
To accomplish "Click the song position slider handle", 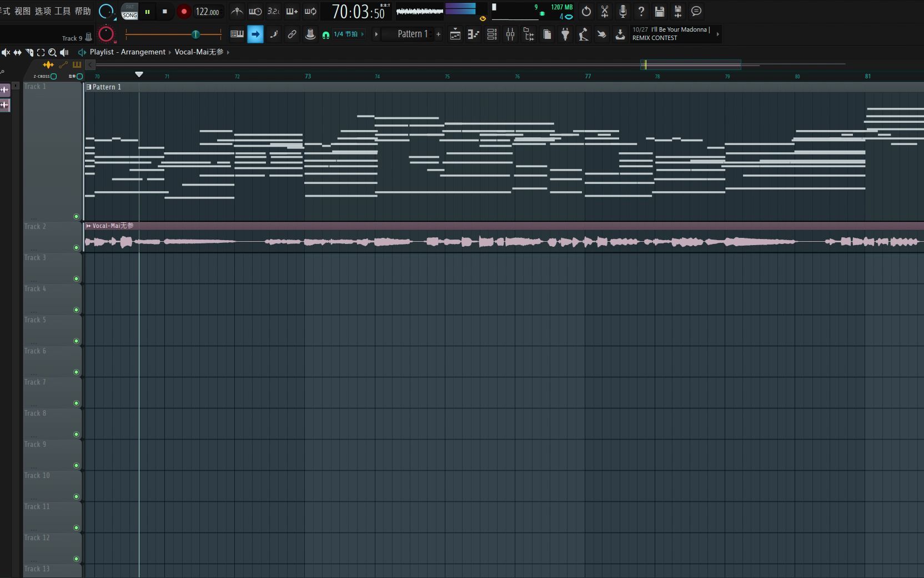I will (195, 34).
